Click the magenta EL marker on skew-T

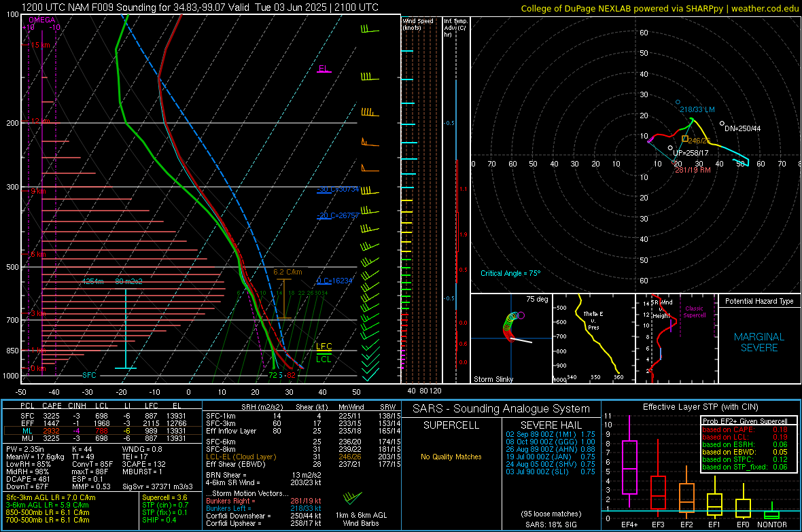324,69
